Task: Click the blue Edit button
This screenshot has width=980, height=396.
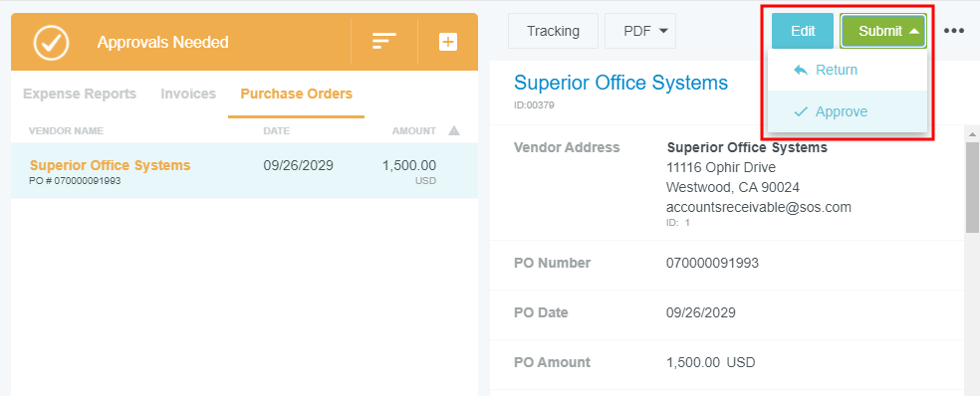Action: [803, 31]
